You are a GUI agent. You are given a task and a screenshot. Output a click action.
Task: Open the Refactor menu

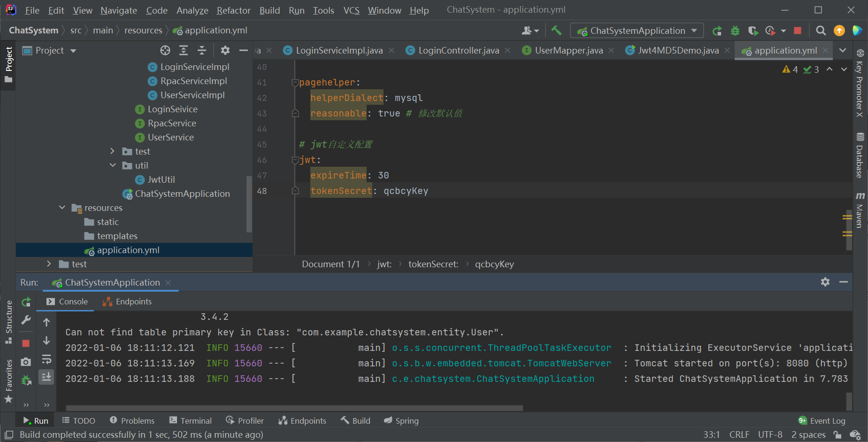233,10
